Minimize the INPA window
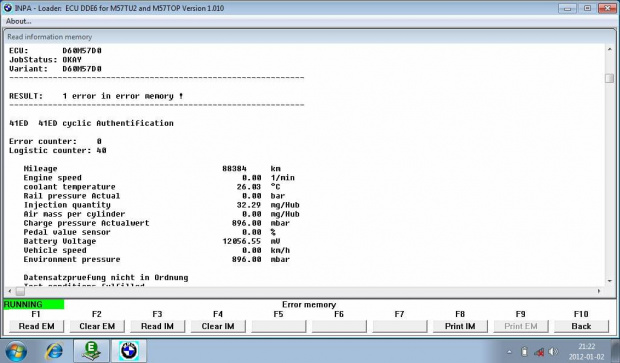The width and height of the screenshot is (620, 363). click(x=567, y=8)
